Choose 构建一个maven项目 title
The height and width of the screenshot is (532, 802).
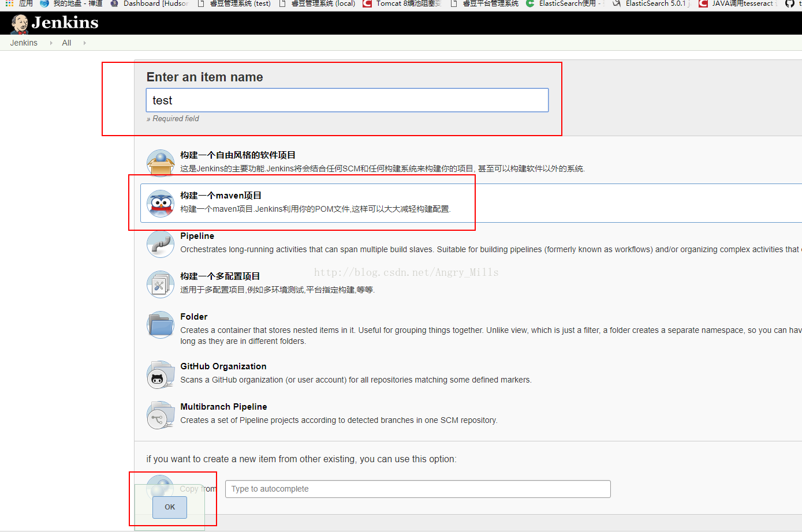[x=221, y=196]
